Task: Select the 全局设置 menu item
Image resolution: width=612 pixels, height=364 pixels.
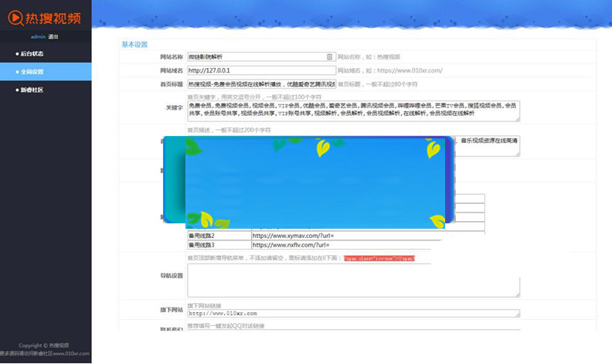Action: coord(32,72)
